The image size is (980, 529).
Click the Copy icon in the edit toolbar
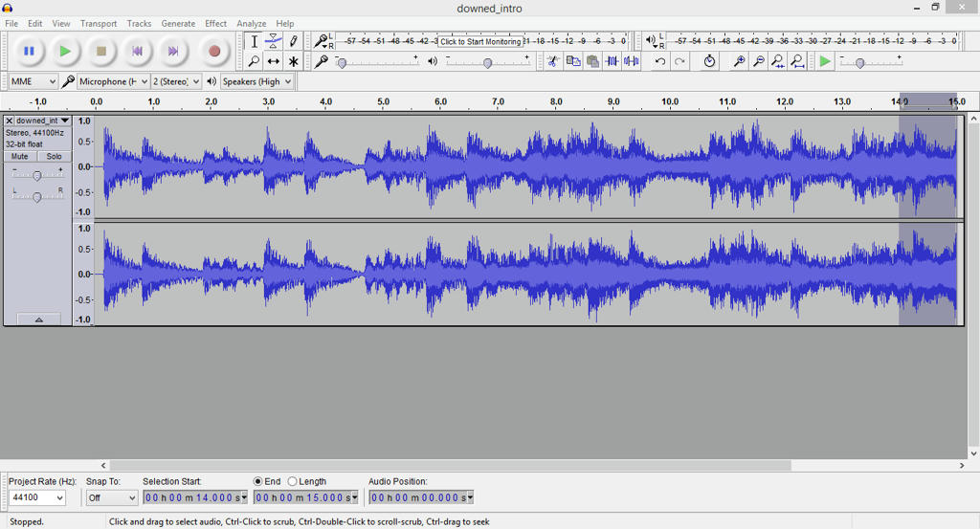(x=572, y=61)
